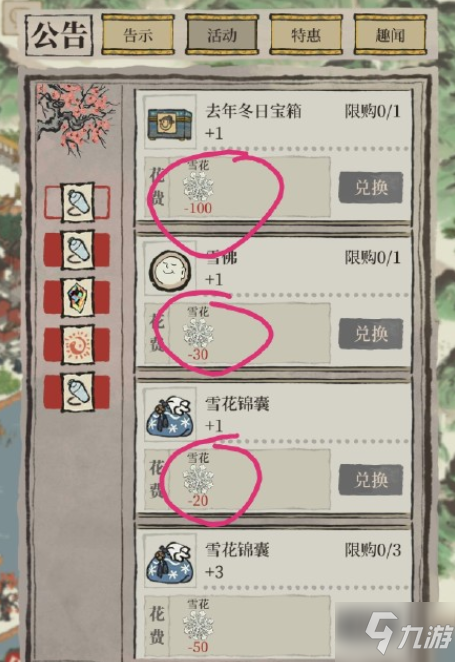Viewport: 455px width, 662px height.
Task: Click the snowflake cost icon showing -100
Action: [x=198, y=187]
